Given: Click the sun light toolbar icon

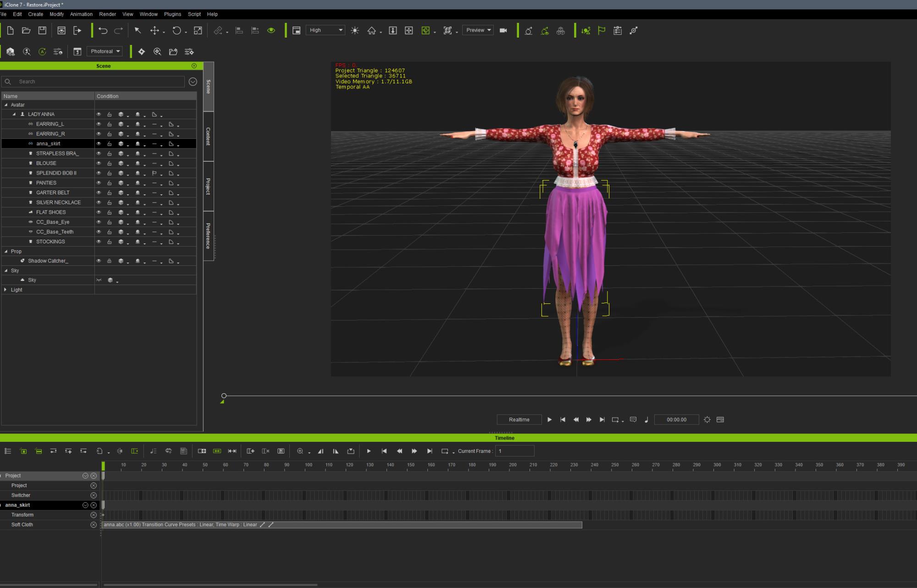Looking at the screenshot, I should tap(355, 31).
